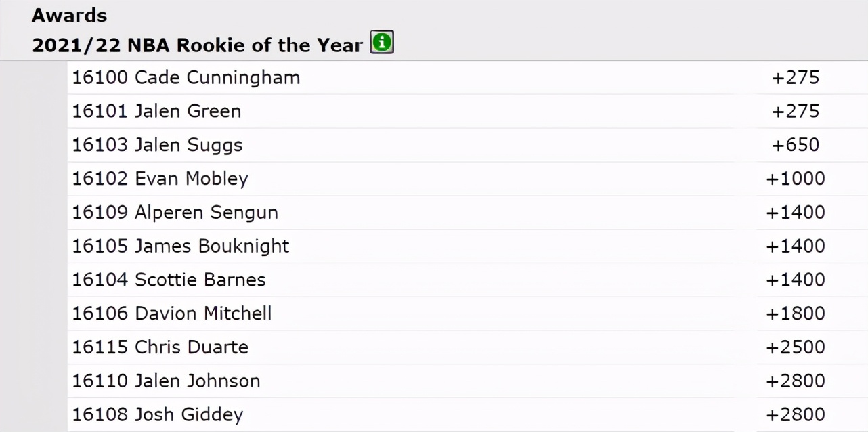Select the +2500 odds for Chris Duarte
Screen dimensions: 868x432
pos(796,347)
